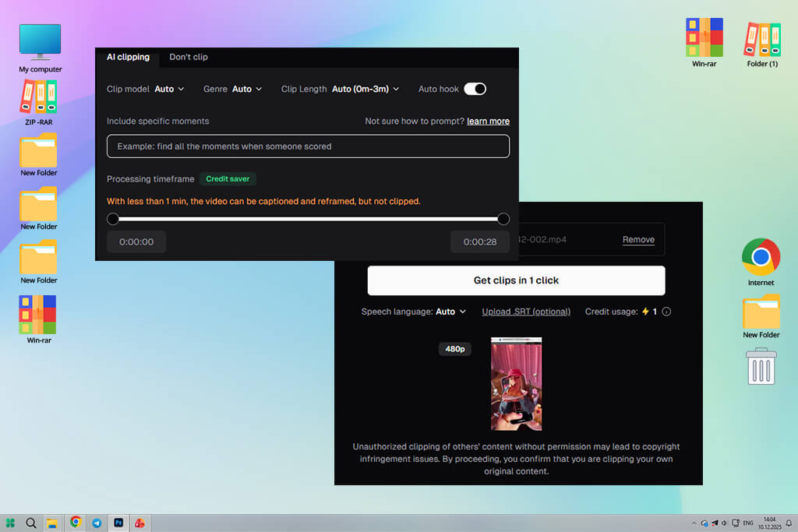Launch the Internet Chrome desktop shortcut
The height and width of the screenshot is (532, 798).
[761, 262]
